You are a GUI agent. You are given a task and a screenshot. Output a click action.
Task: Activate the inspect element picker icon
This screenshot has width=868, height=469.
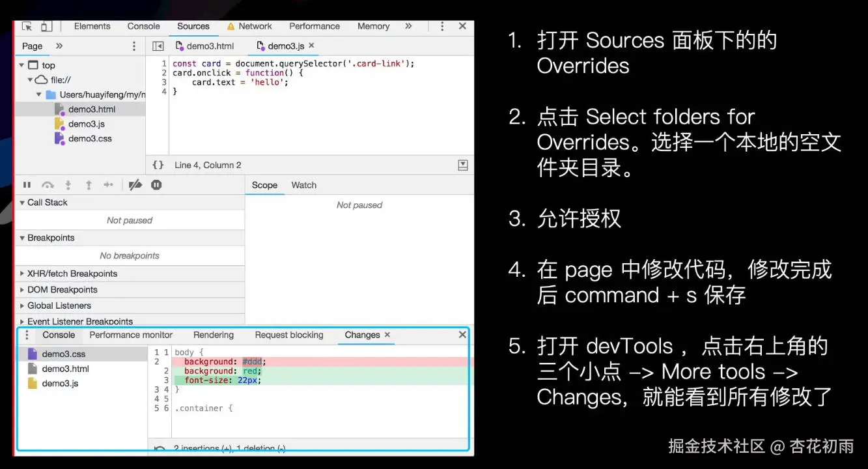tap(27, 27)
